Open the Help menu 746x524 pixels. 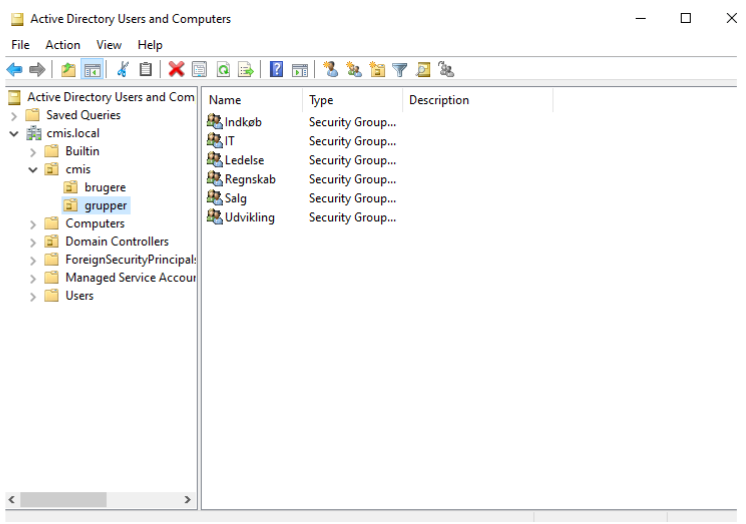pyautogui.click(x=150, y=45)
